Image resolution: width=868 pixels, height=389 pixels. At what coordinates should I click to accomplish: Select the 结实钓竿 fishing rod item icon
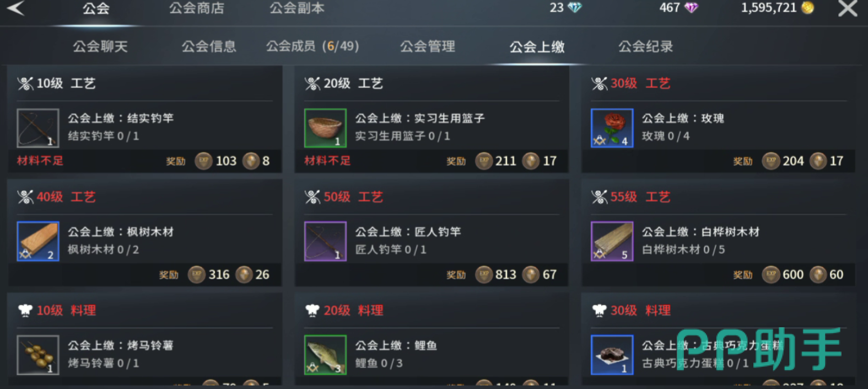point(38,128)
